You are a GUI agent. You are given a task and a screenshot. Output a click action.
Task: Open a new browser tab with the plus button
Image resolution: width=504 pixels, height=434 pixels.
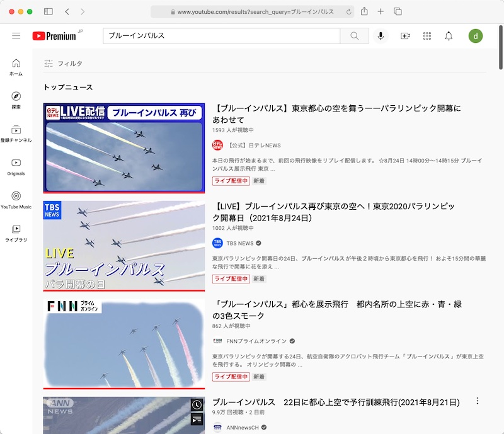coord(381,11)
